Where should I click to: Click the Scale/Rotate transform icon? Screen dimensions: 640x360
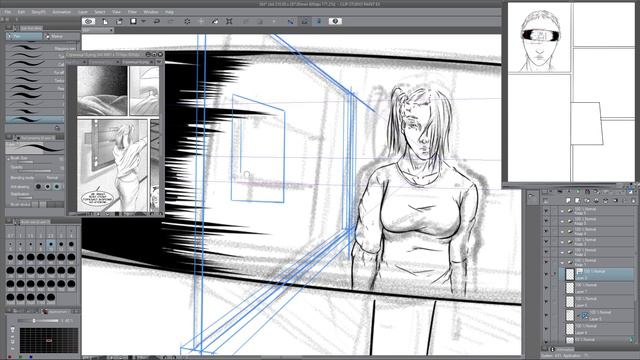tap(229, 21)
